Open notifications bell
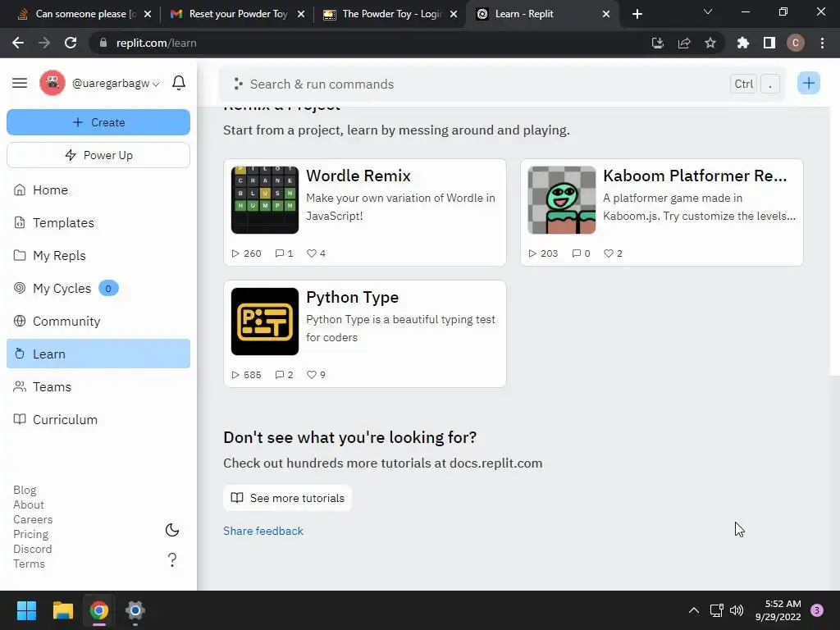The width and height of the screenshot is (840, 630). point(179,83)
